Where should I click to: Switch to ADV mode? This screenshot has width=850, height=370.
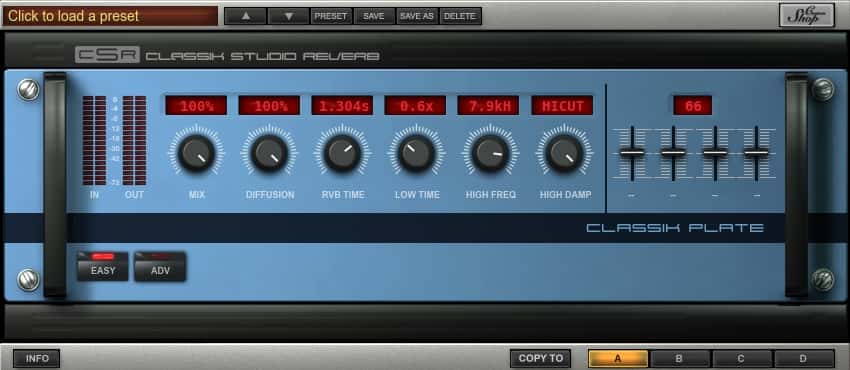[160, 267]
